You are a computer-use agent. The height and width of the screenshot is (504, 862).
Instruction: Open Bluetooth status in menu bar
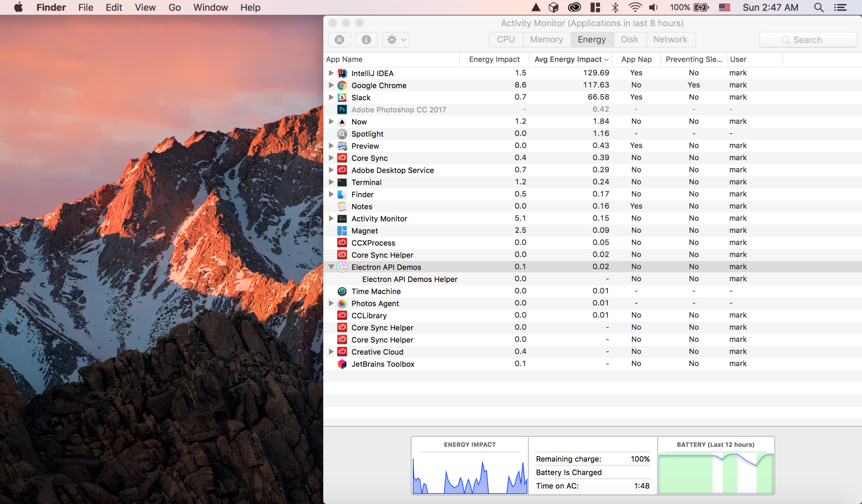click(615, 7)
